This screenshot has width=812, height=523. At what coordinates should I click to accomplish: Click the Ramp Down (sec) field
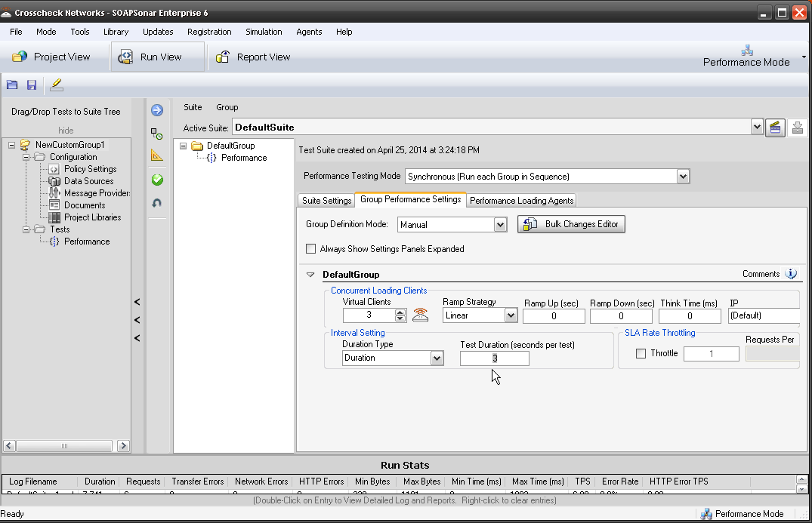621,315
